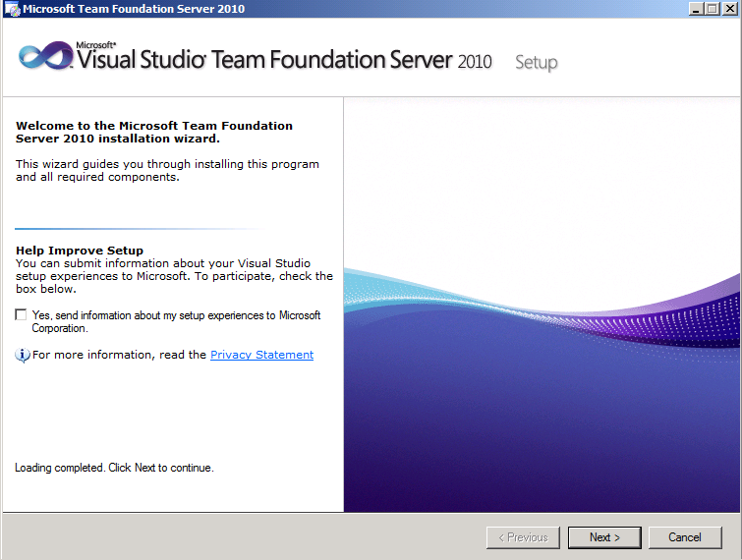The width and height of the screenshot is (742, 560).
Task: Click the disabled Previous button
Action: pos(523,537)
